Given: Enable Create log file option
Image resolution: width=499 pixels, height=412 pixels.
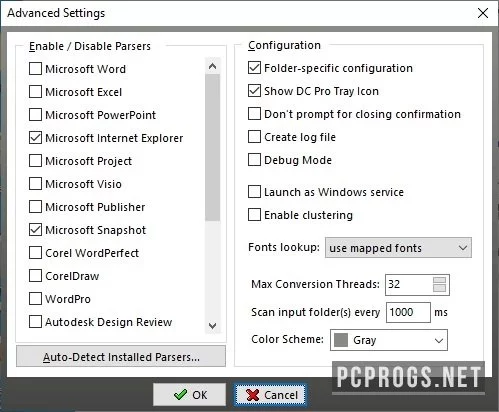Looking at the screenshot, I should pos(254,137).
